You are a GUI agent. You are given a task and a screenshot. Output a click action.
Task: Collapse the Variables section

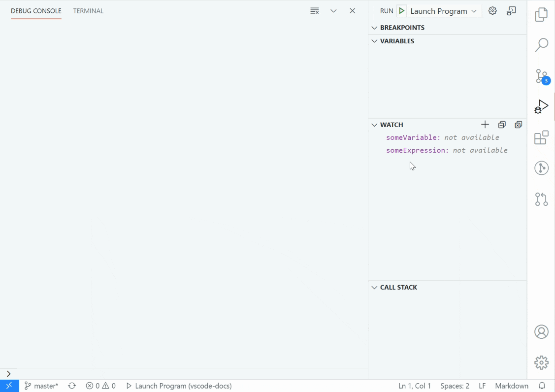[374, 41]
